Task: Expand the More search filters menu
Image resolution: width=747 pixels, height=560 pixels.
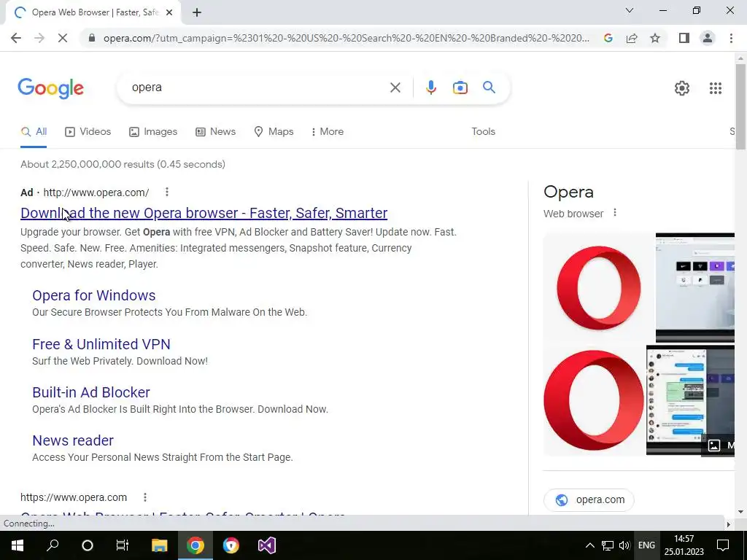Action: pyautogui.click(x=327, y=132)
